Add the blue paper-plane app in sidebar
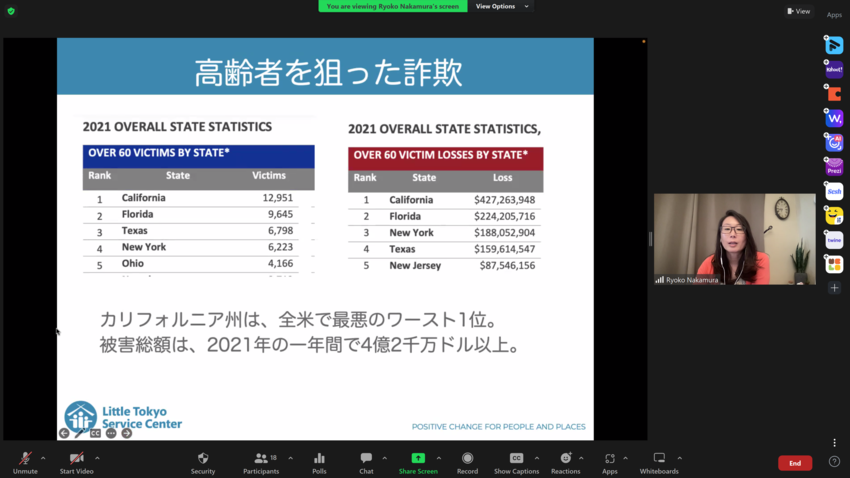850x478 pixels. click(x=834, y=45)
